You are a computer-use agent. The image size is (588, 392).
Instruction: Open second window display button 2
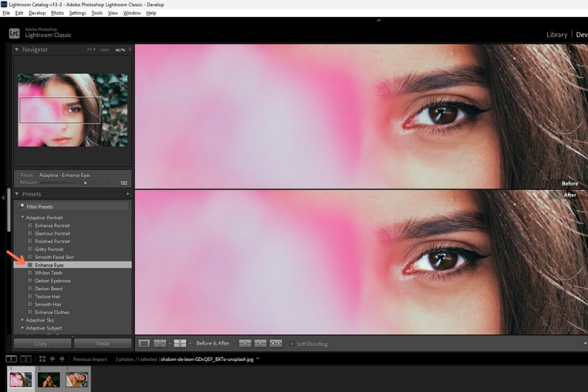[x=25, y=359]
